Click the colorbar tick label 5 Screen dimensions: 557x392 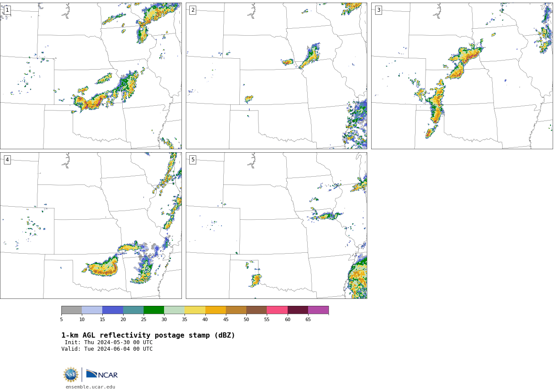pos(61,319)
